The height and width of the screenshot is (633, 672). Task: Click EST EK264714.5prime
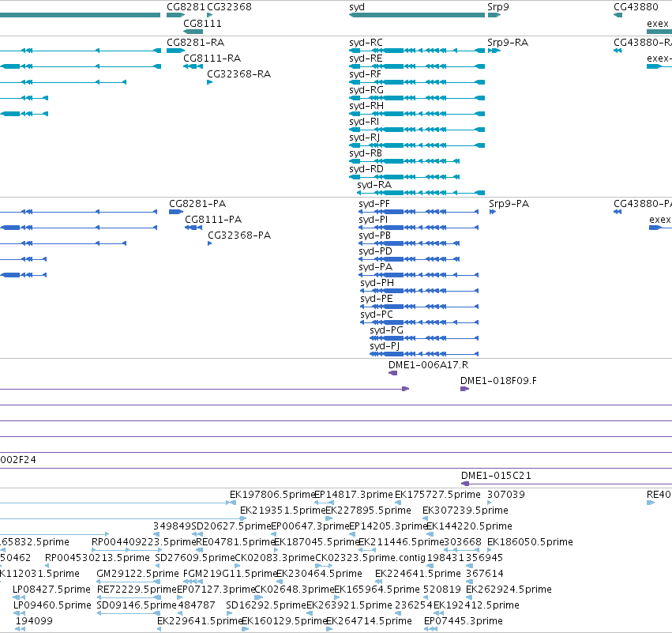[x=369, y=621]
